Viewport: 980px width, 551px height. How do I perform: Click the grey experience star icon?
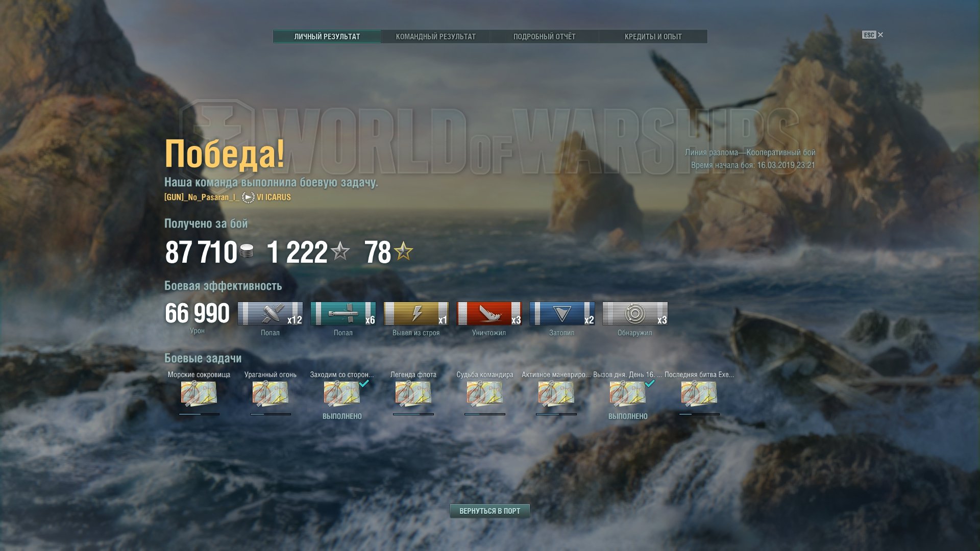point(340,251)
